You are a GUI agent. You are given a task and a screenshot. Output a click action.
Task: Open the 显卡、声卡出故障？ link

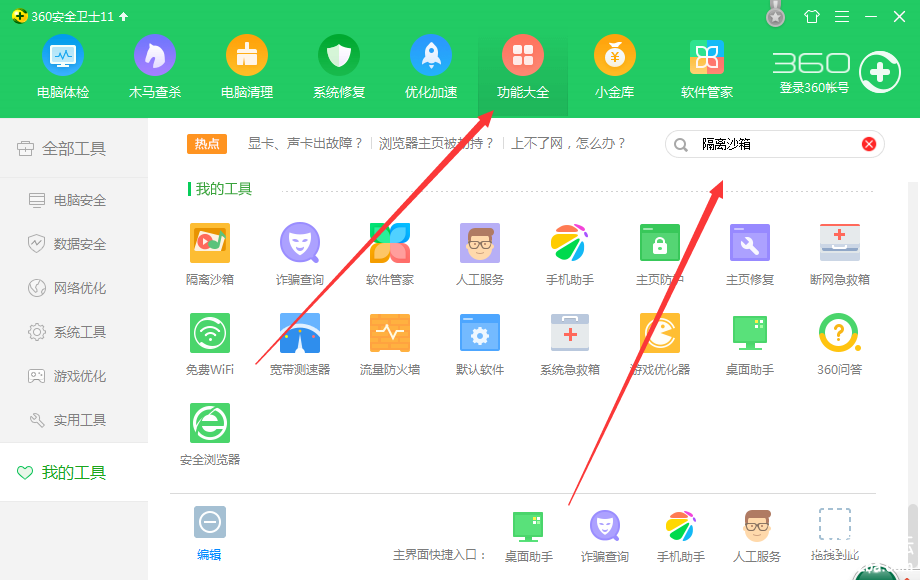pos(305,143)
